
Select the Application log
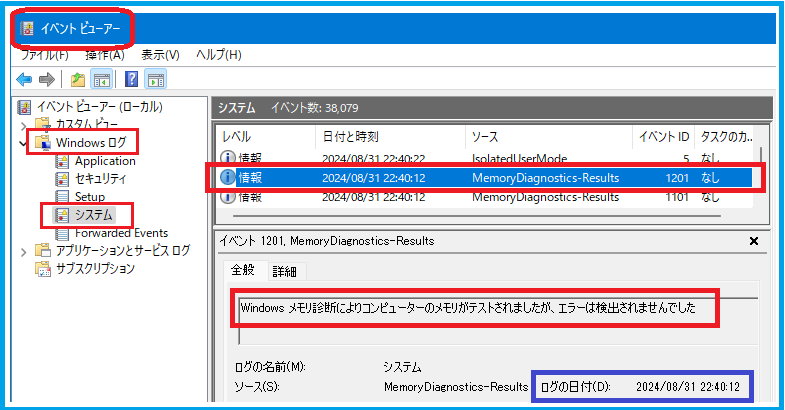105,161
